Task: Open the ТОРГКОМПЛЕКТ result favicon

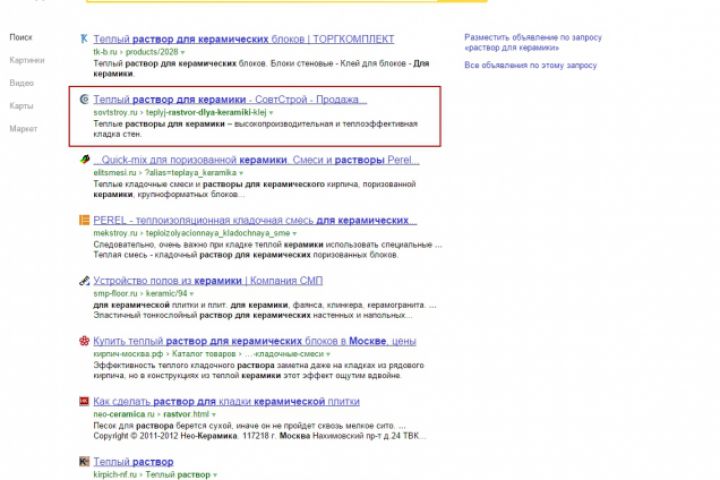Action: (84, 39)
